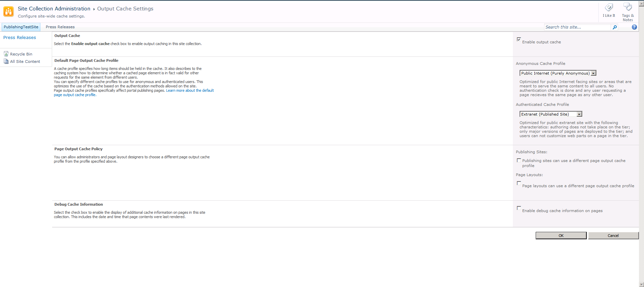The image size is (644, 287).
Task: Open the Tags & Notes icon
Action: (628, 7)
